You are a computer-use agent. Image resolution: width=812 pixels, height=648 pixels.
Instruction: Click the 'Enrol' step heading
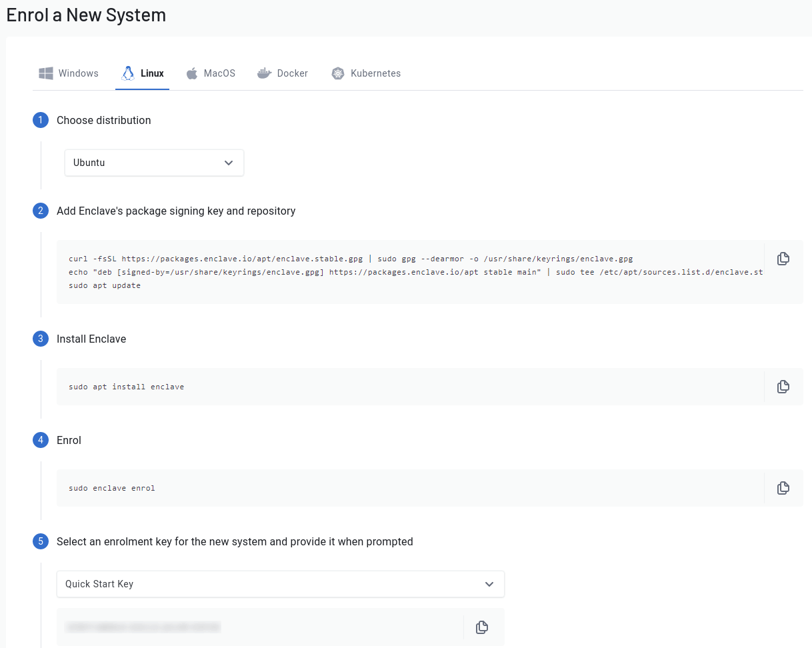[x=69, y=441]
